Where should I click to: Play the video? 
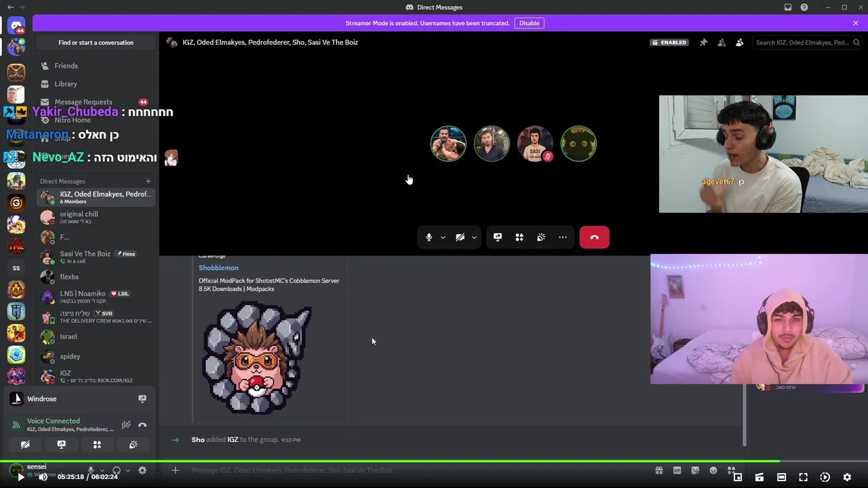point(20,477)
